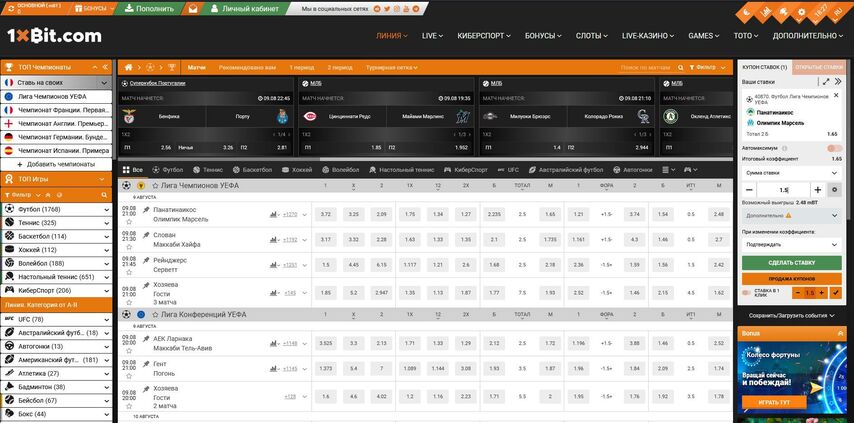Expand the bet slip with diagonal arrows icon
This screenshot has width=854, height=423.
826,82
